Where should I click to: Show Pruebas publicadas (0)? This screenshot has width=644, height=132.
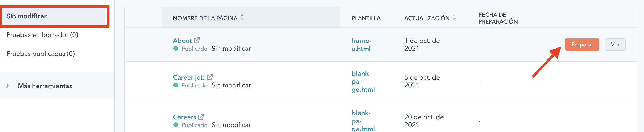40,54
